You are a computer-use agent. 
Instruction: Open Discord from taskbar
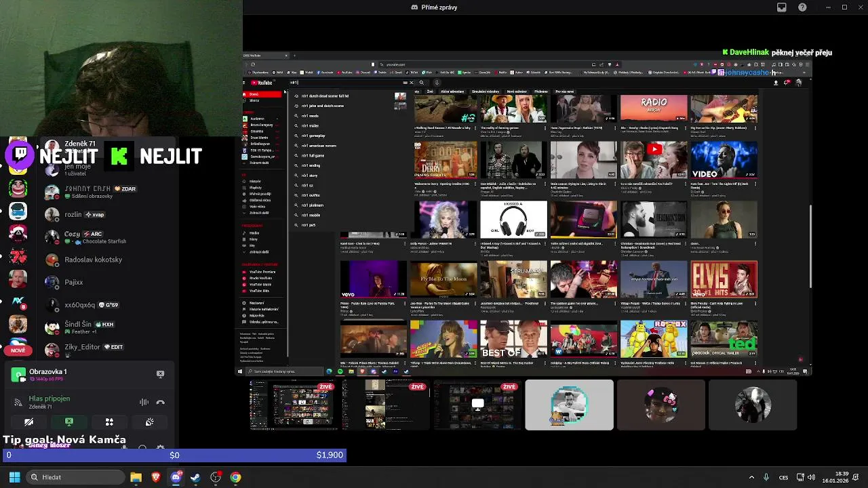176,477
